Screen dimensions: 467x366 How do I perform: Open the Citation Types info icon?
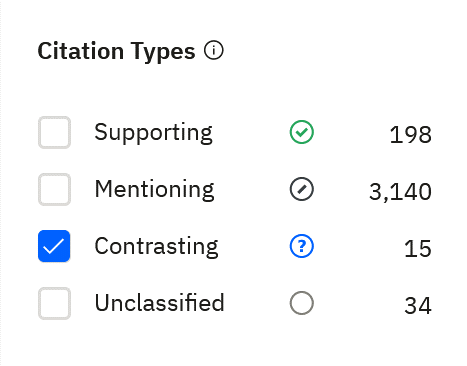[214, 51]
